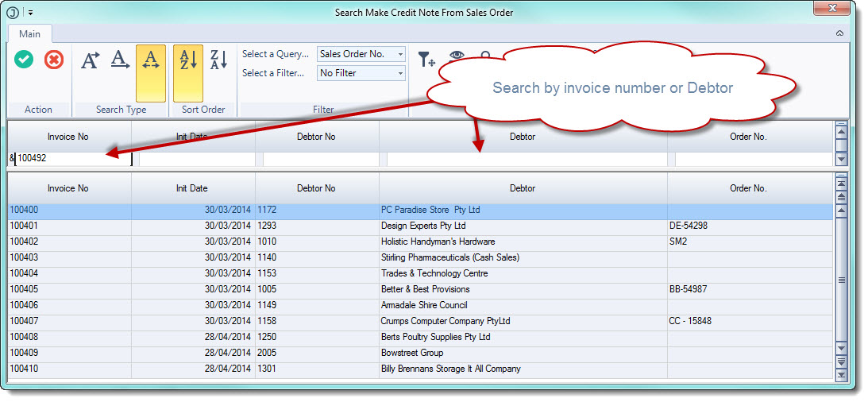Viewport: 868px width, 402px height.
Task: Open the quick access toolbar customize arrow
Action: [x=30, y=13]
